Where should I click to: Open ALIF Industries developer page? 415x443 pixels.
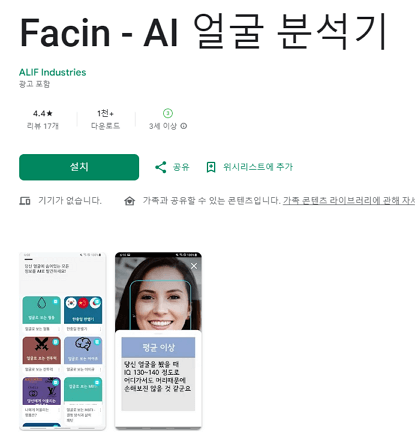click(53, 72)
